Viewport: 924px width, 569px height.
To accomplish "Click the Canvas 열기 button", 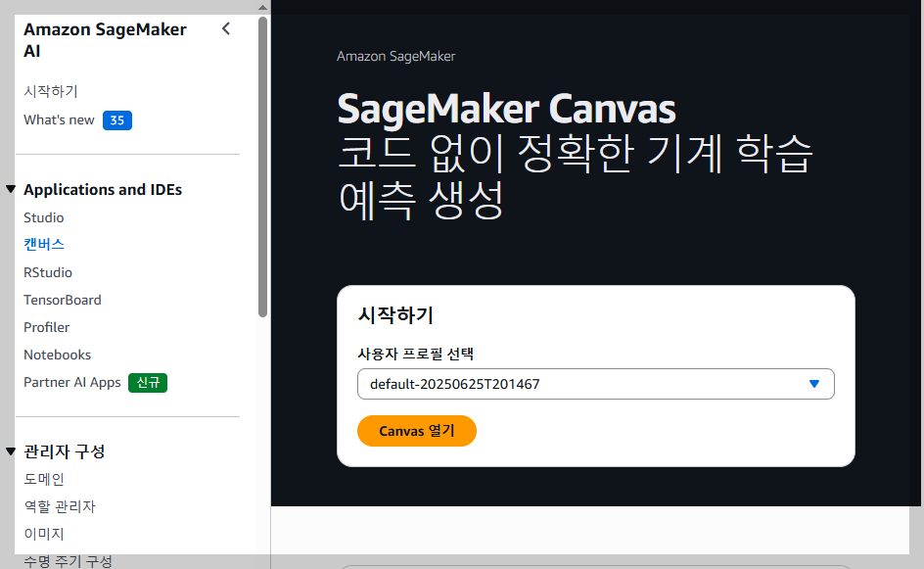I will [x=417, y=431].
